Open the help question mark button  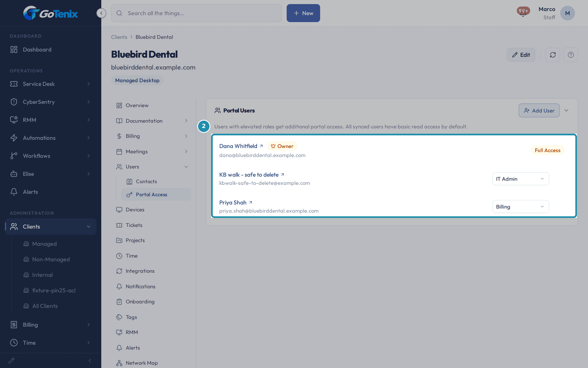[x=571, y=55]
